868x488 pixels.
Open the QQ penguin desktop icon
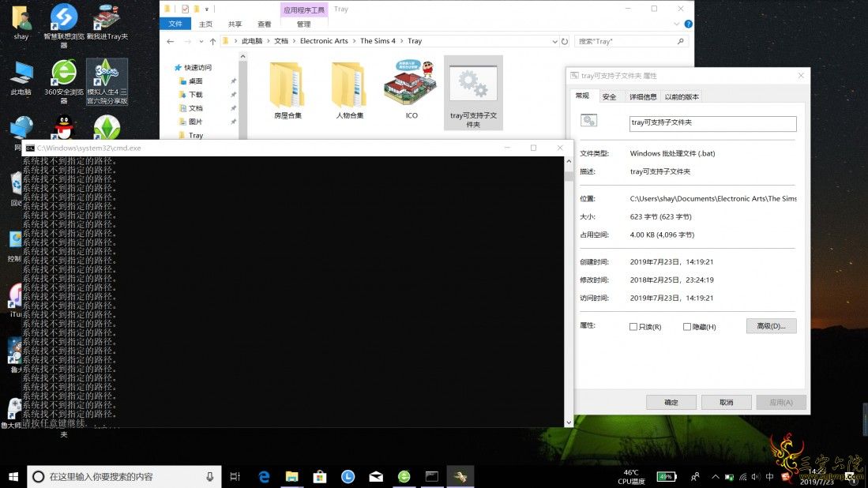[64, 127]
